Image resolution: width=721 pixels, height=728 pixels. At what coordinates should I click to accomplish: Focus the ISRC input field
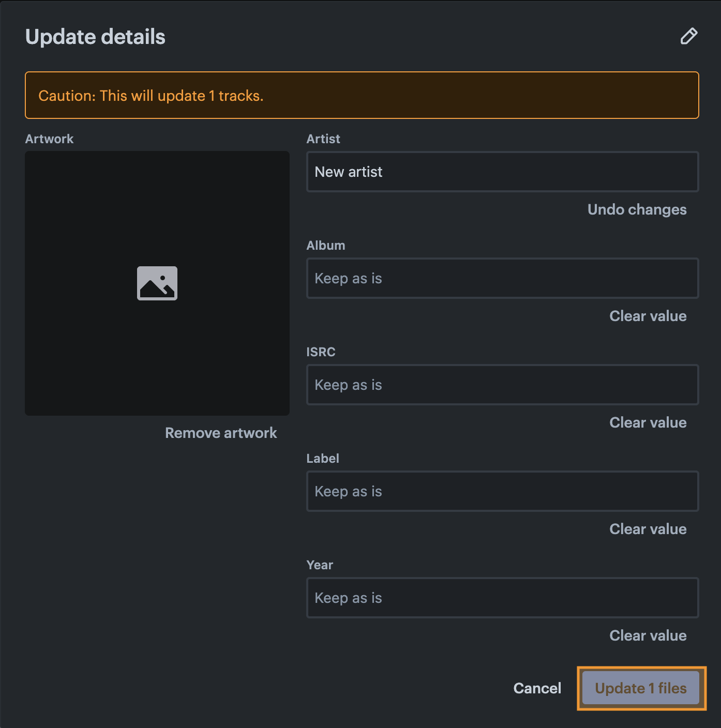click(503, 385)
